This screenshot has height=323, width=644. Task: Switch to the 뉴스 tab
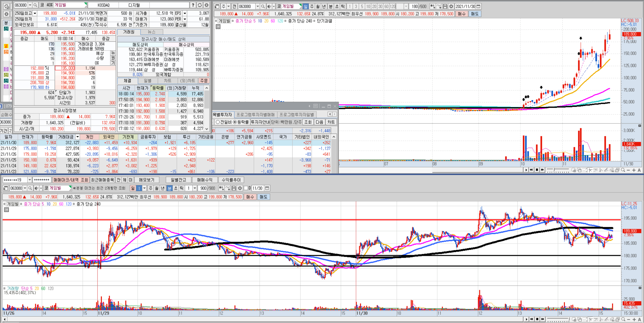pos(152,32)
